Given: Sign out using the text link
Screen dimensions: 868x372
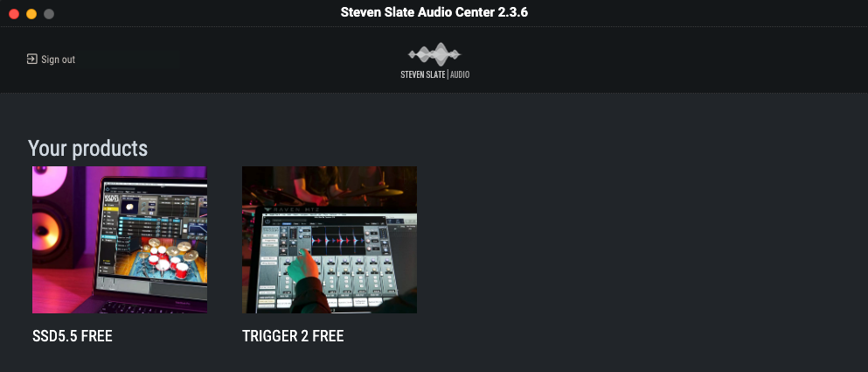Looking at the screenshot, I should point(58,60).
